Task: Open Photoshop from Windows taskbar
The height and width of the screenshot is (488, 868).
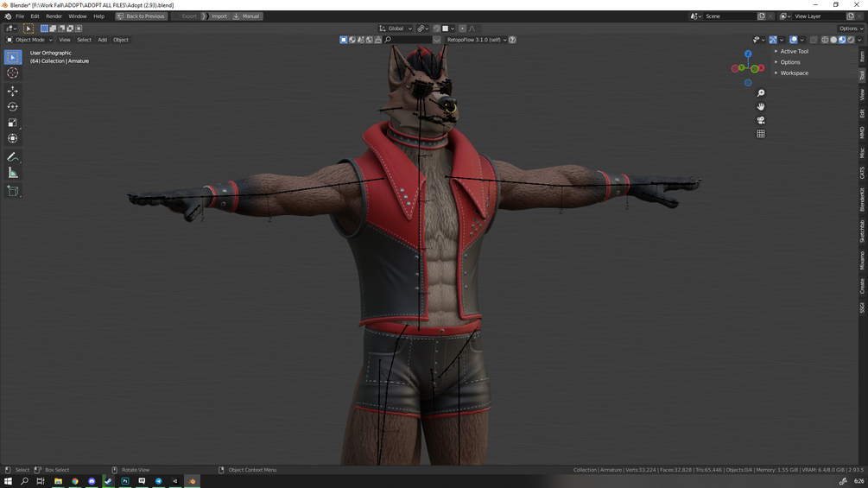Action: [x=125, y=481]
